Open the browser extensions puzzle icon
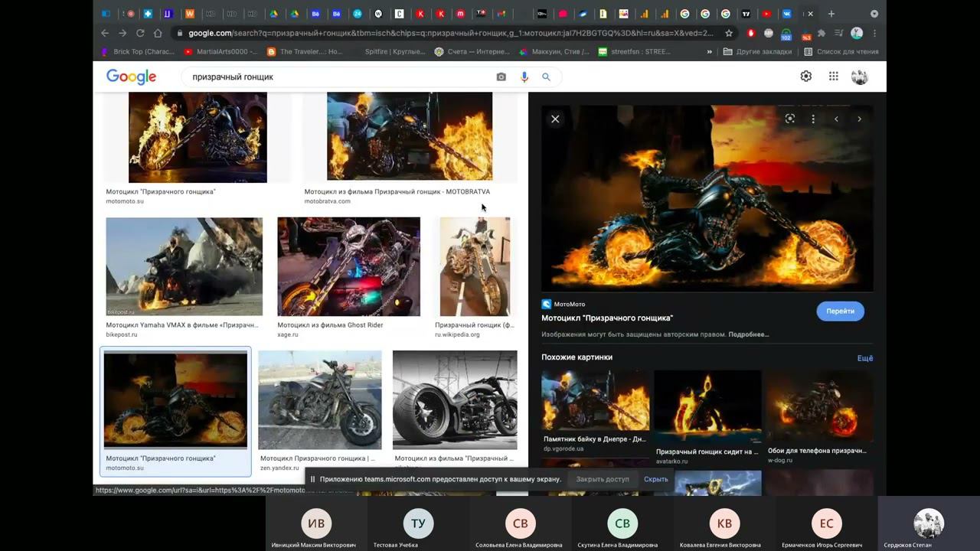This screenshot has height=551, width=980. [822, 33]
